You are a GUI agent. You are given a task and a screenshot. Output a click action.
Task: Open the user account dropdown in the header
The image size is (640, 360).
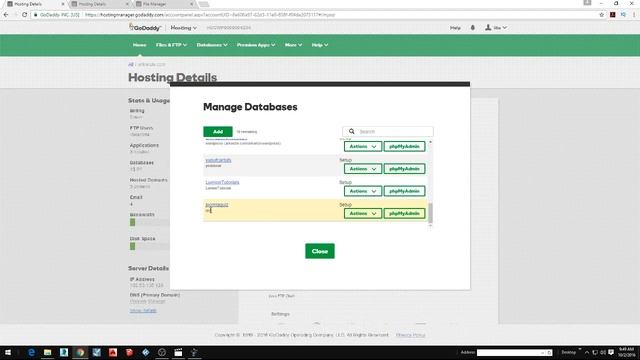point(496,28)
